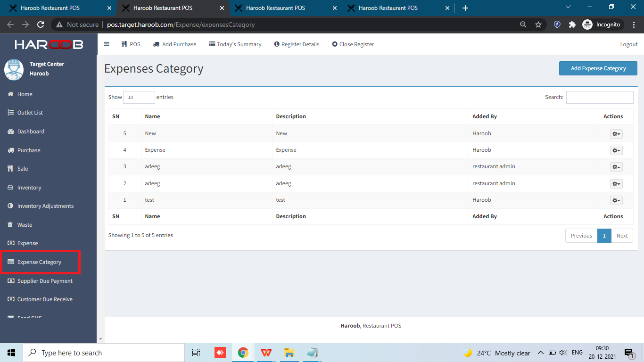The image size is (644, 362).
Task: Open POS from top navbar
Action: (x=131, y=44)
